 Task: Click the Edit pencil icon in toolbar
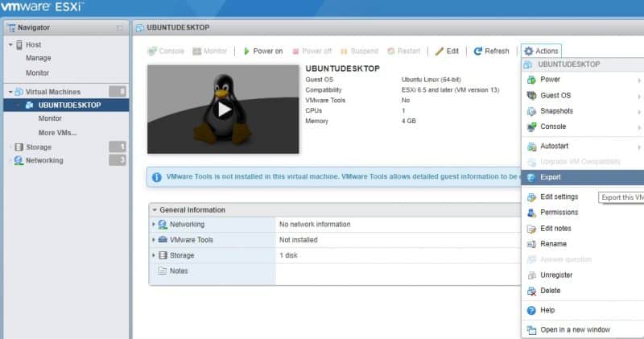[x=439, y=52]
